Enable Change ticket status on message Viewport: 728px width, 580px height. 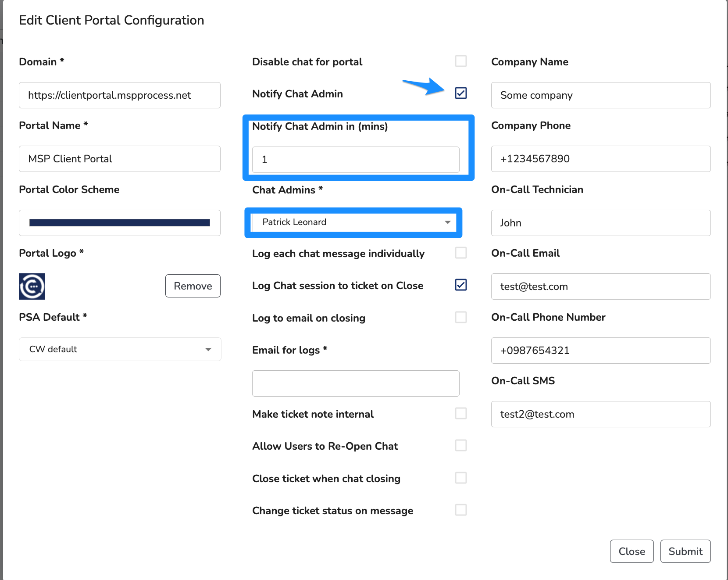tap(461, 510)
